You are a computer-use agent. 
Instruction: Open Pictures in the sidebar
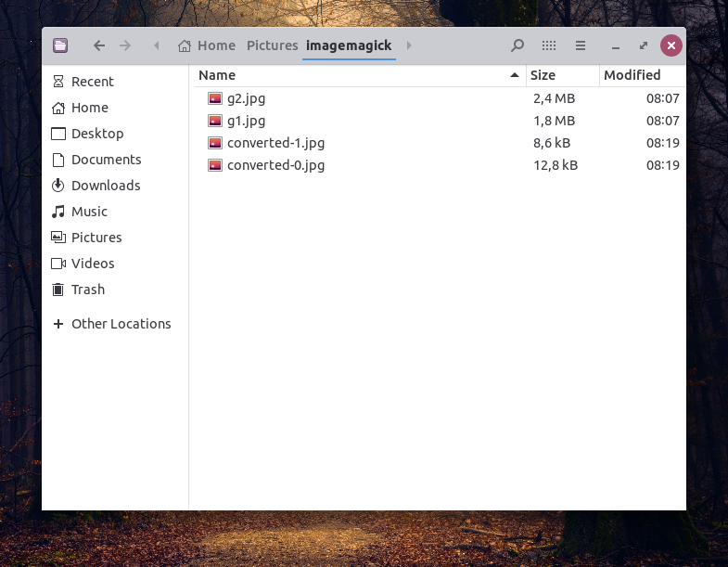[115, 238]
